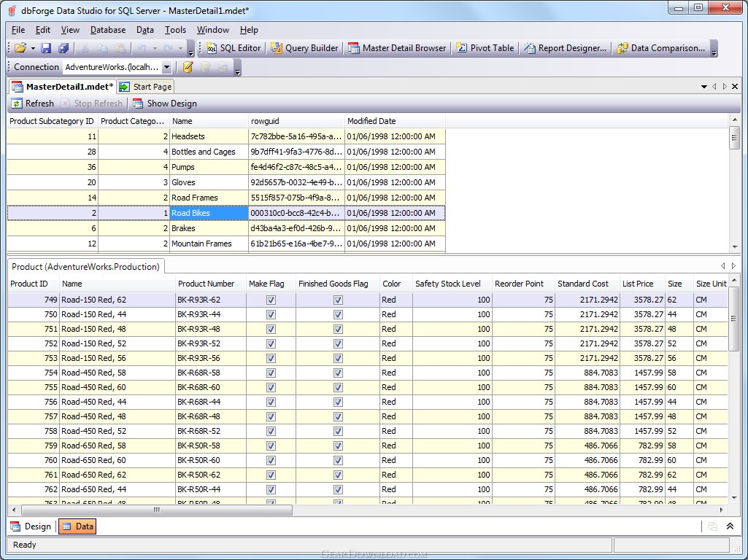The width and height of the screenshot is (748, 560).
Task: Toggle Finished Goods Flag for product 749
Action: coord(338,300)
